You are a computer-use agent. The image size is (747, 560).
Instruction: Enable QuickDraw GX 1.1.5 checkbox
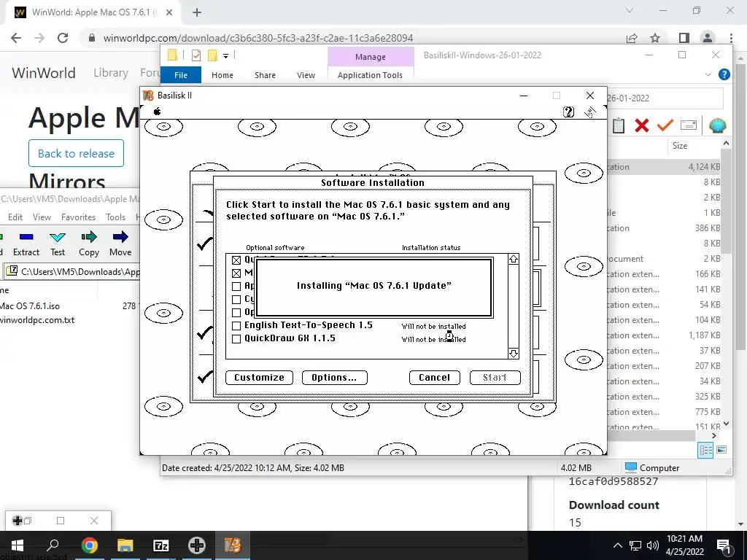(236, 339)
